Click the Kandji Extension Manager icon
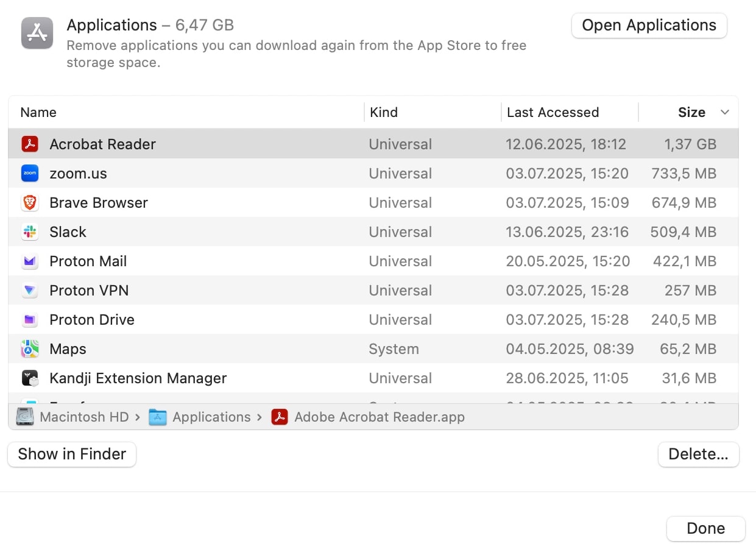 tap(30, 378)
